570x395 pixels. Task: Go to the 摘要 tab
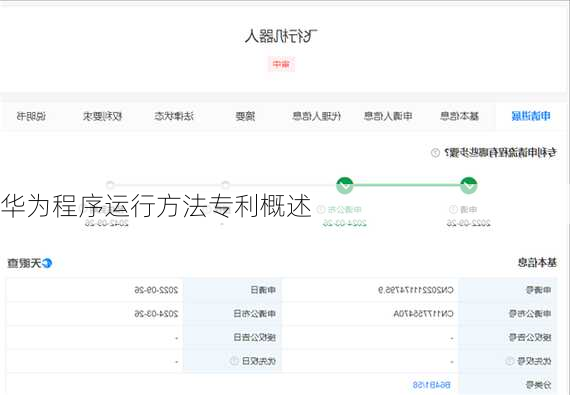tap(245, 116)
